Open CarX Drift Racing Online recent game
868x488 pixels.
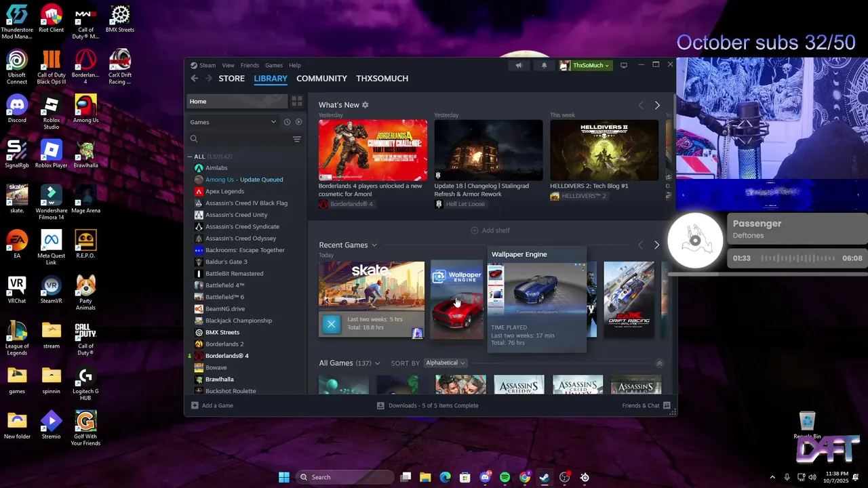[629, 299]
